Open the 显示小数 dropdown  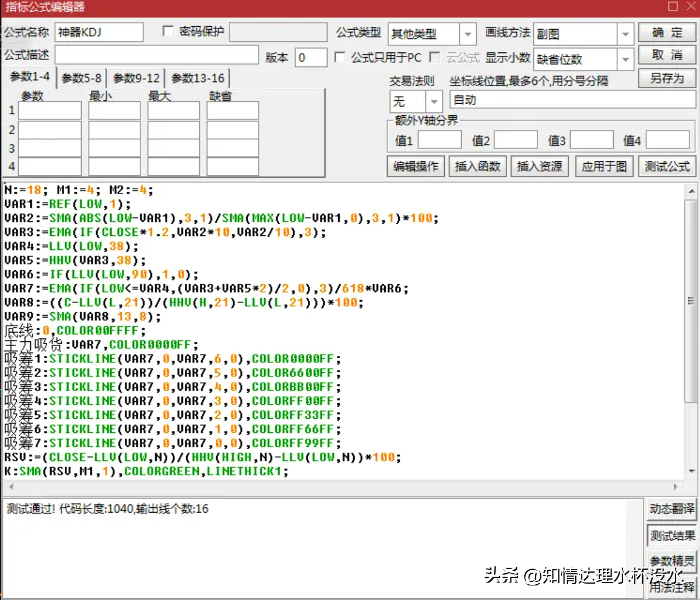[x=625, y=59]
